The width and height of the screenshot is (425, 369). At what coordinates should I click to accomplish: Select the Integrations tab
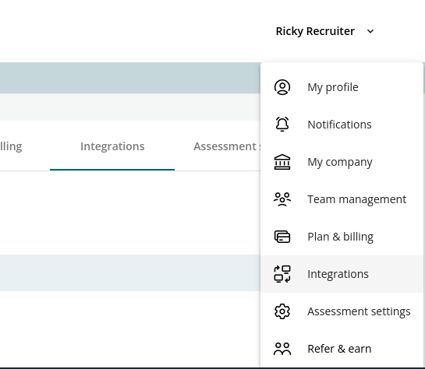(112, 146)
